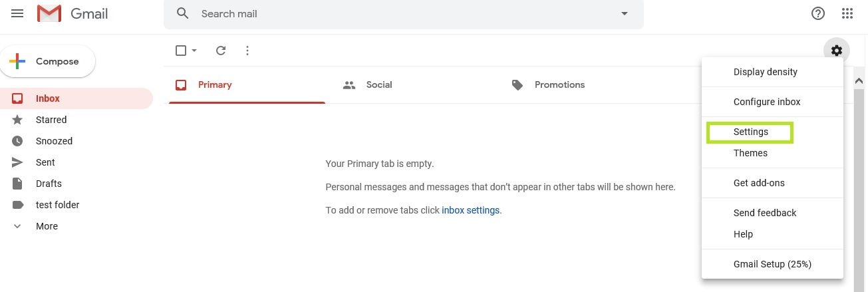Switch to the Social tab
This screenshot has height=292, width=868.
point(378,84)
